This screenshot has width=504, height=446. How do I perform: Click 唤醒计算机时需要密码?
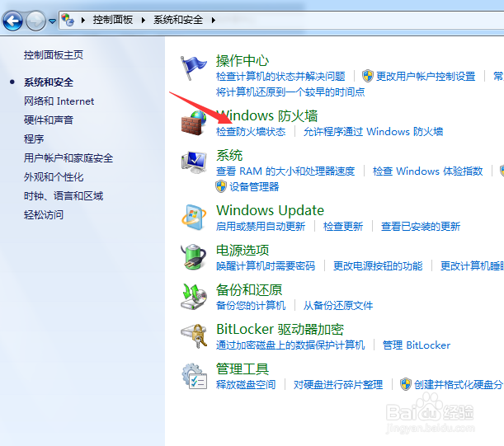coord(266,266)
